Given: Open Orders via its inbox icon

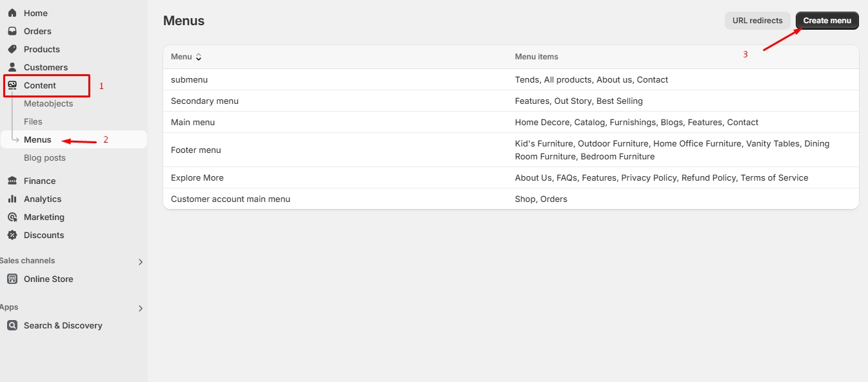Looking at the screenshot, I should (12, 31).
